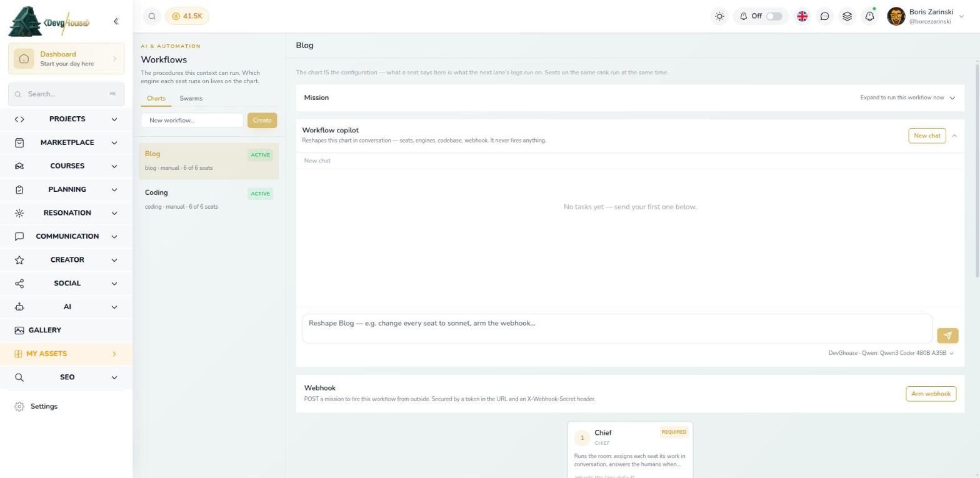Click the Courses graduation cap icon
Screen dimensions: 980x478
pos(19,166)
